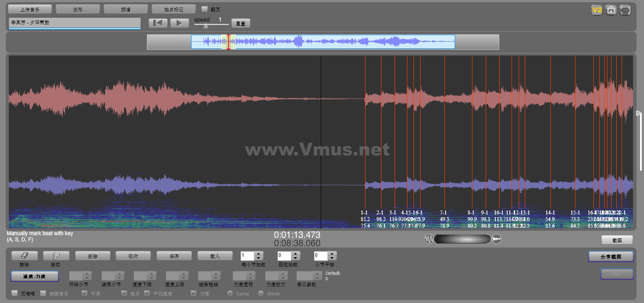This screenshot has width=644, height=303.
Task: Uncheck the 平滑 smoothing checkbox
Action: pyautogui.click(x=84, y=293)
